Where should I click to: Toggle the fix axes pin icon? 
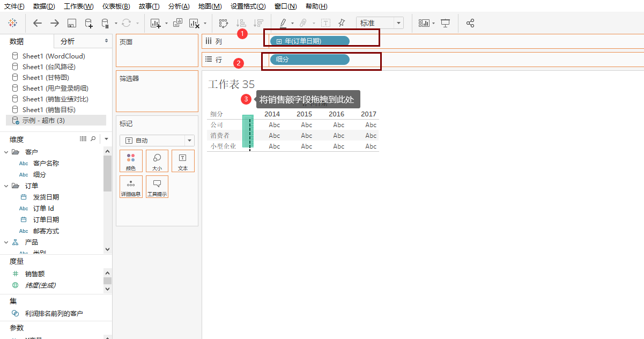[342, 23]
